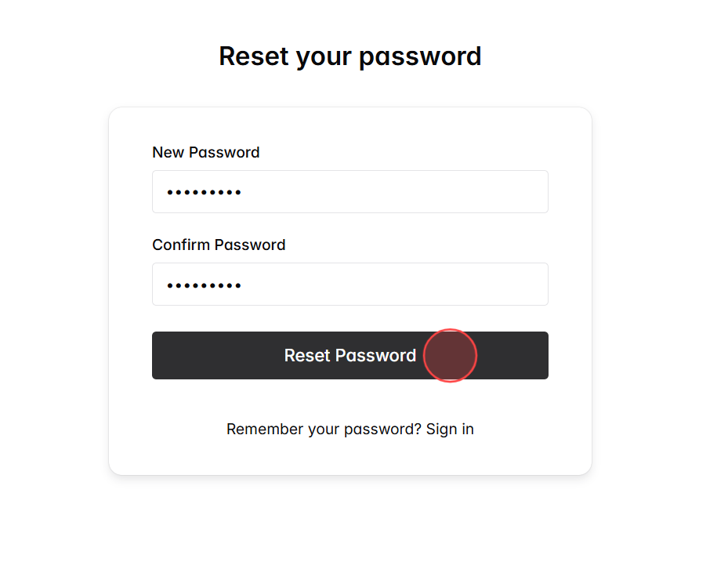728x562 pixels.
Task: Click the masked dots in New Password
Action: coord(203,191)
